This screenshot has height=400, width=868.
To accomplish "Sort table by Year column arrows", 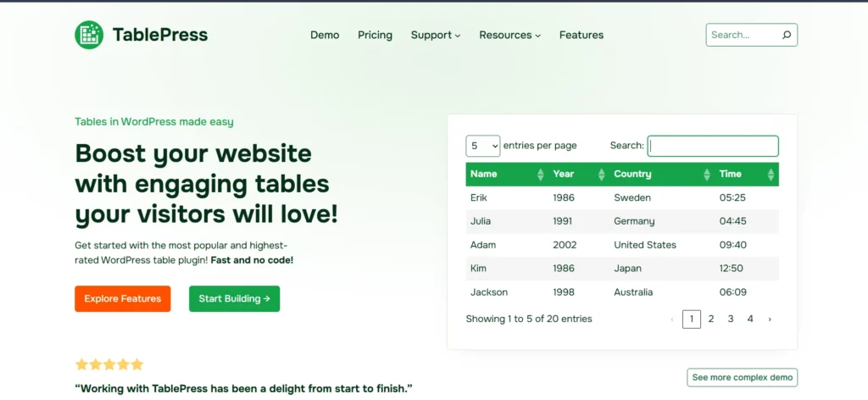I will coord(602,175).
